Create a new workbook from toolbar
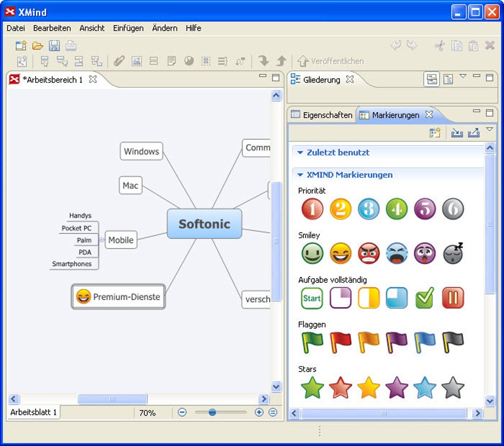Image resolution: width=504 pixels, height=446 pixels. coord(21,45)
